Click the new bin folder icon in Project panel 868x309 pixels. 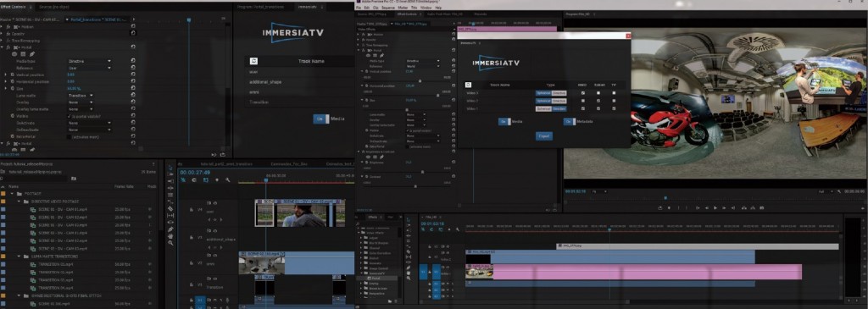point(74,179)
